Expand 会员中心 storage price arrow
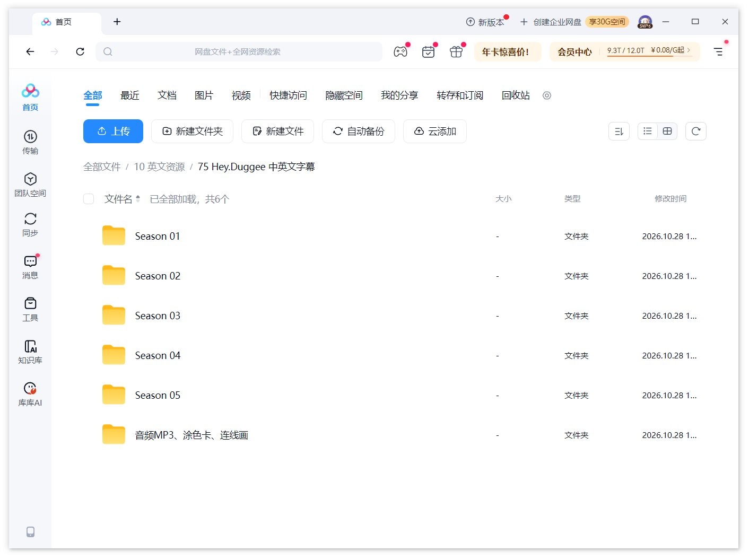This screenshot has width=749, height=560. [689, 50]
